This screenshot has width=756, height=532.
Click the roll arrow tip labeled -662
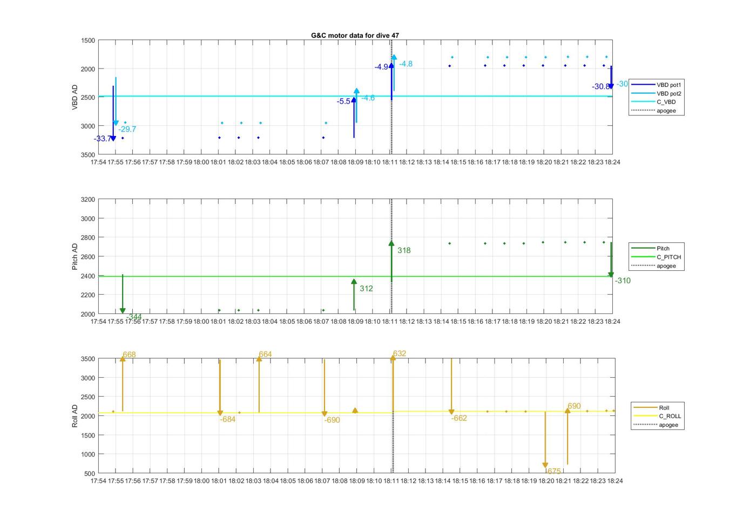[451, 412]
